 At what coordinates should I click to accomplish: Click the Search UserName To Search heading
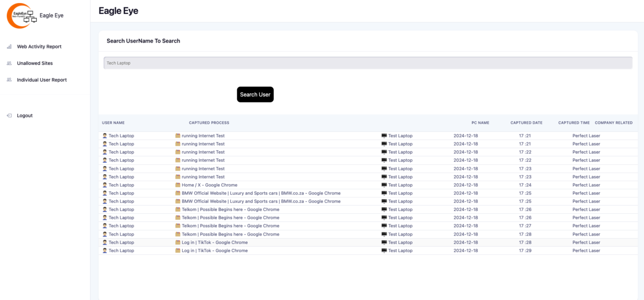click(143, 41)
